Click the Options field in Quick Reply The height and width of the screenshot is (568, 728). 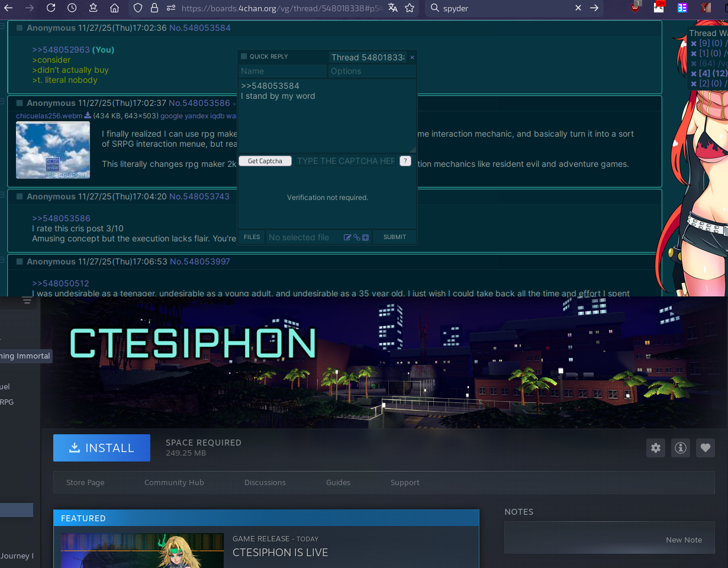[372, 71]
